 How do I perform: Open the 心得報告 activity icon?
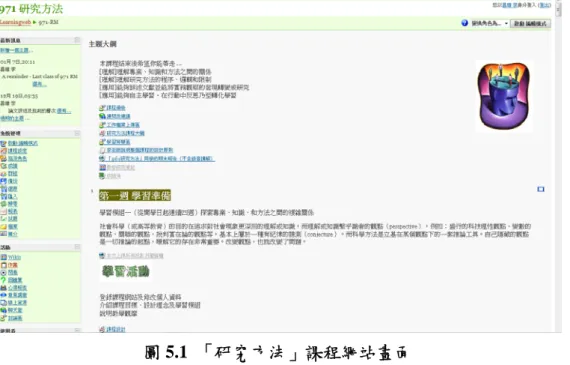[3, 288]
